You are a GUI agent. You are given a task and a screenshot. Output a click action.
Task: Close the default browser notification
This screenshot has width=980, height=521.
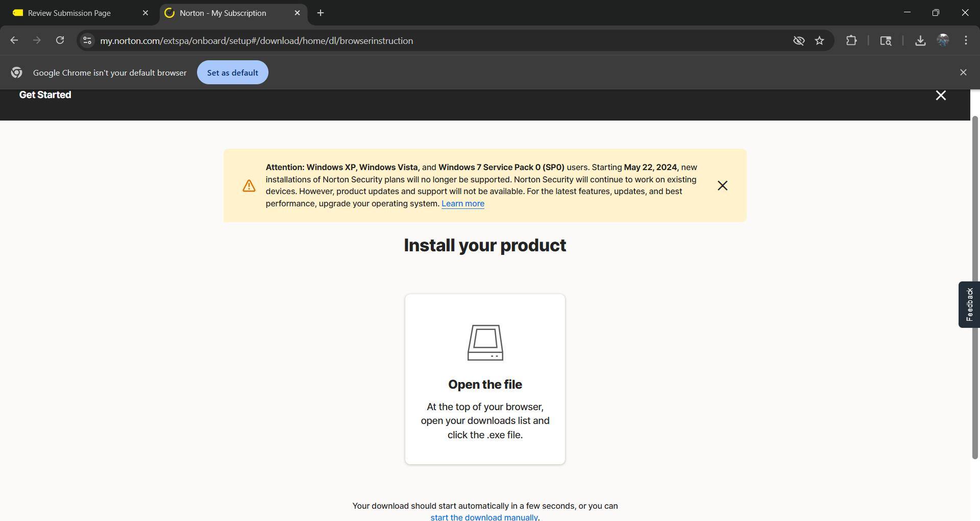click(963, 72)
